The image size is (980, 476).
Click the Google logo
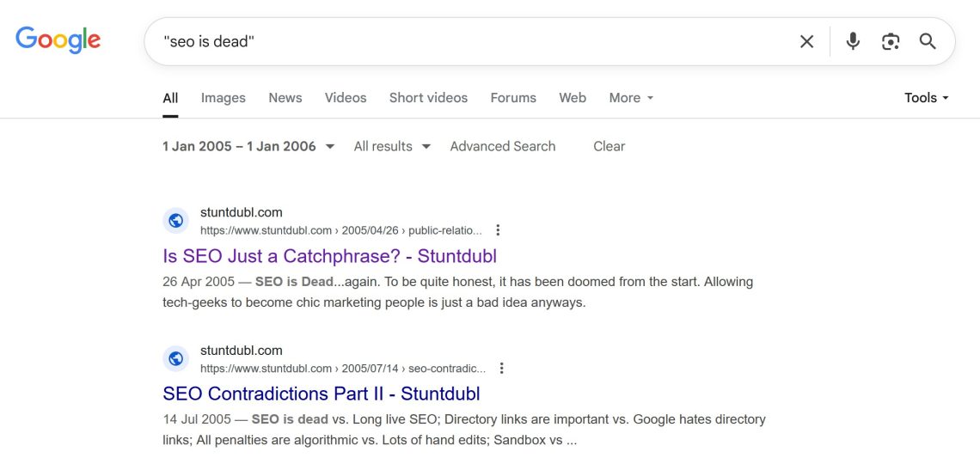[x=58, y=40]
